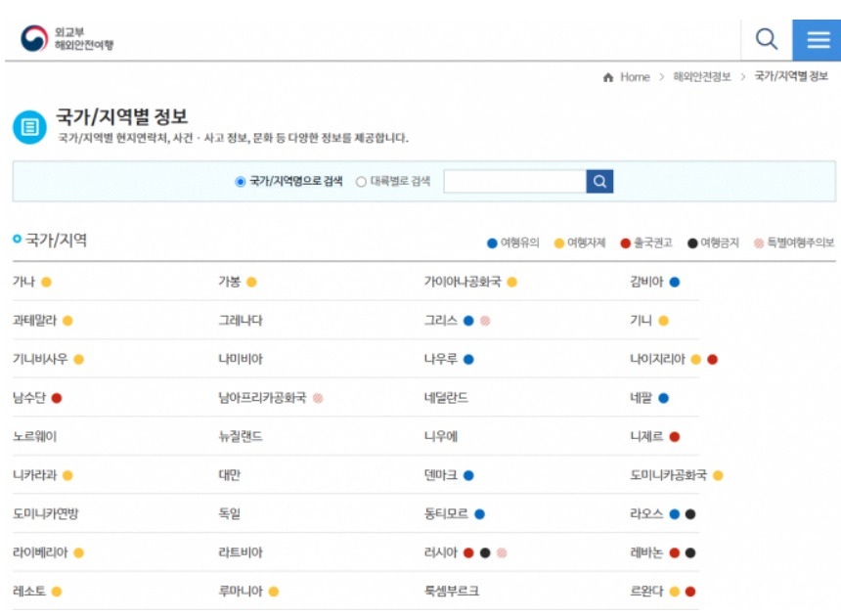The width and height of the screenshot is (841, 616).
Task: Open country 독일
Action: 230,513
